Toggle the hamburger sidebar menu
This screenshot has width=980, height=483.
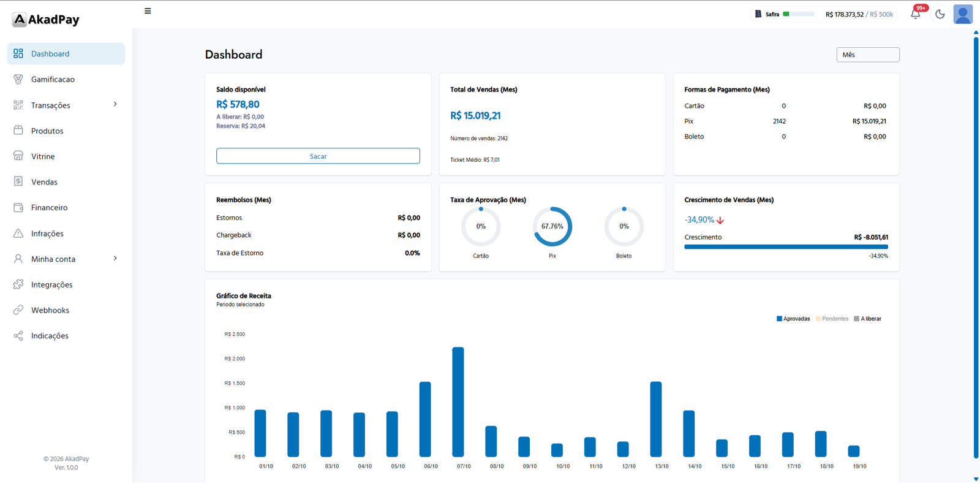pyautogui.click(x=148, y=11)
